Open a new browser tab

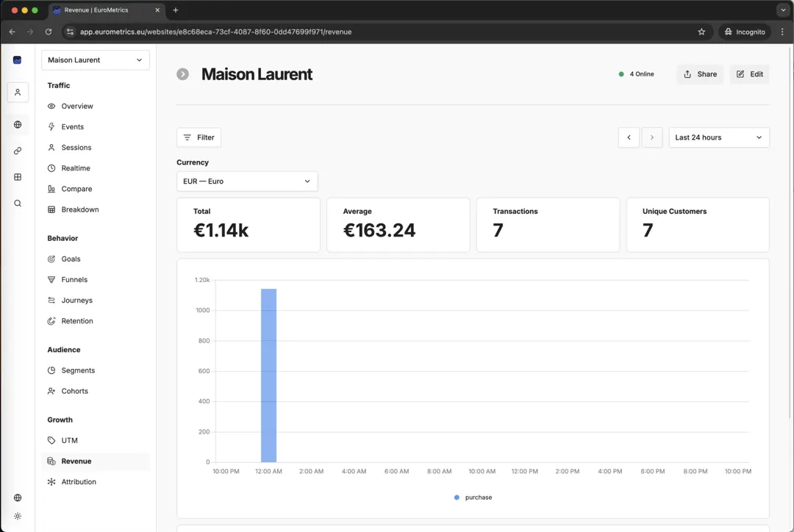point(176,10)
